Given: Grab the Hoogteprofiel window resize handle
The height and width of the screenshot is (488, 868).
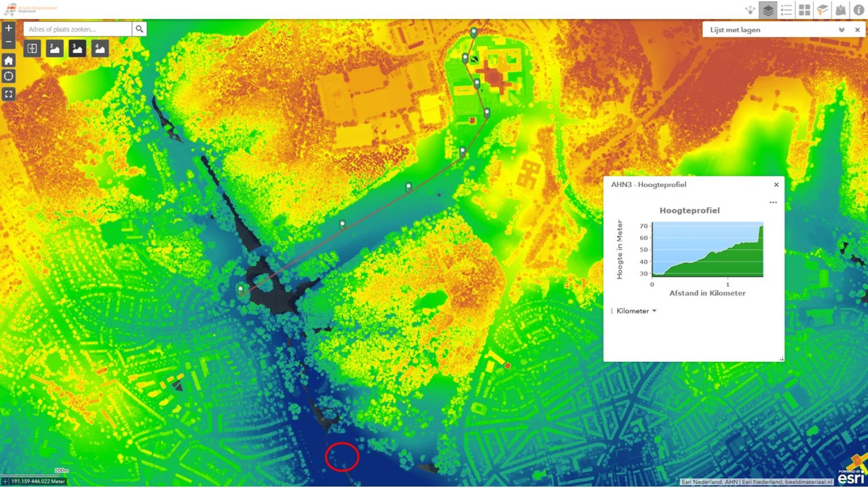Looking at the screenshot, I should pos(781,358).
